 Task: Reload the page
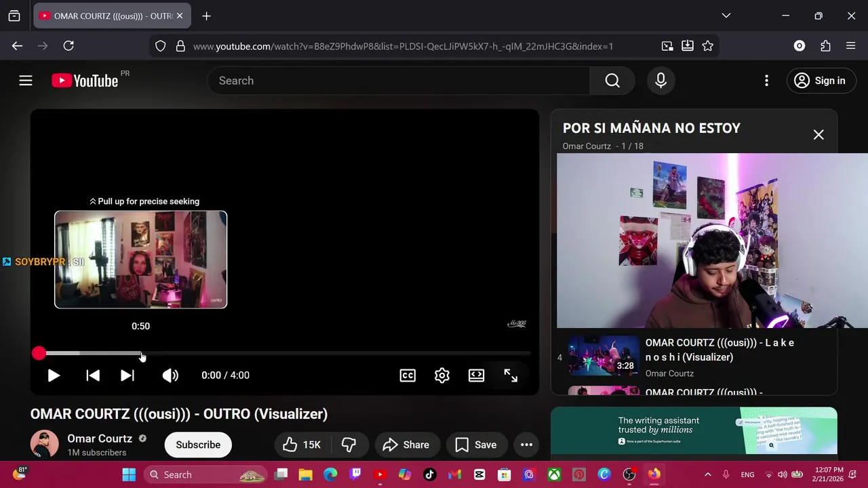coord(68,46)
